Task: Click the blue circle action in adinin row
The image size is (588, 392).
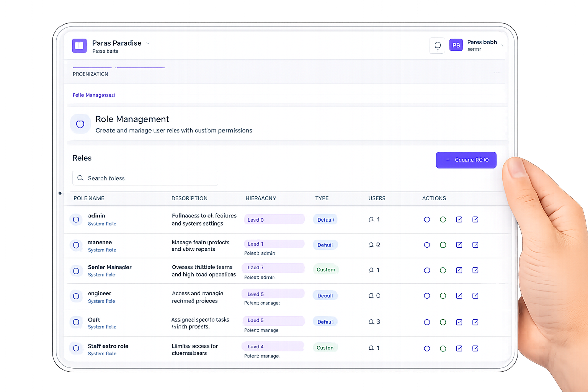Action: pos(427,220)
